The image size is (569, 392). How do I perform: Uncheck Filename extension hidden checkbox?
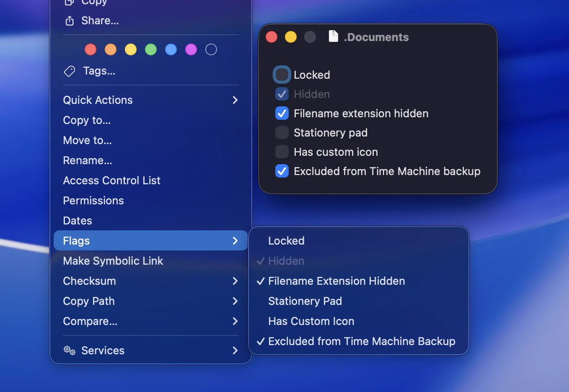click(282, 113)
